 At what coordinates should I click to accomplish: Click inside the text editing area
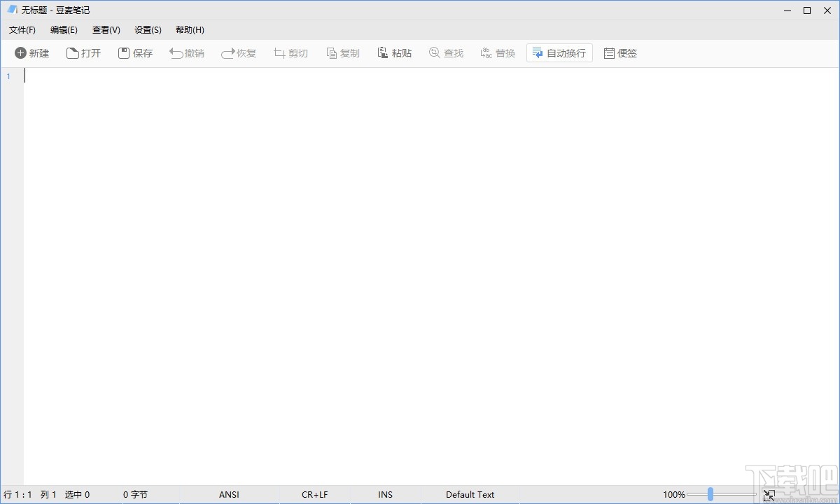click(x=431, y=276)
